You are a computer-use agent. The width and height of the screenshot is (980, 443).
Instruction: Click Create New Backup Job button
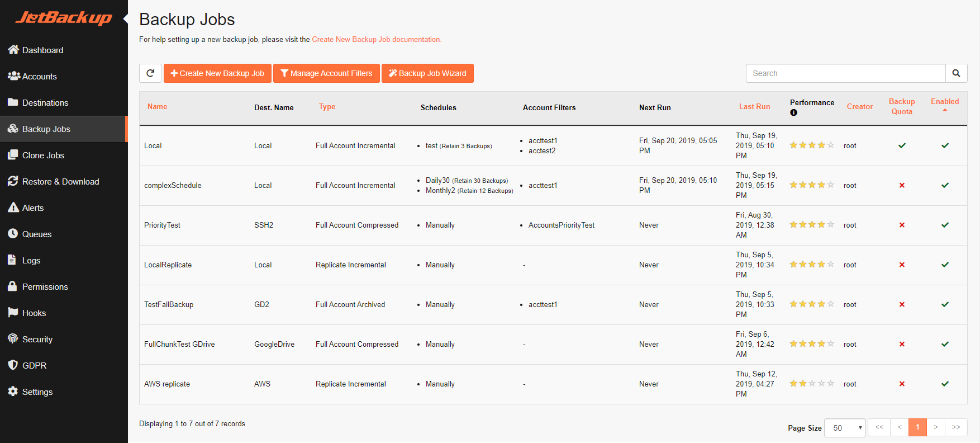[217, 73]
